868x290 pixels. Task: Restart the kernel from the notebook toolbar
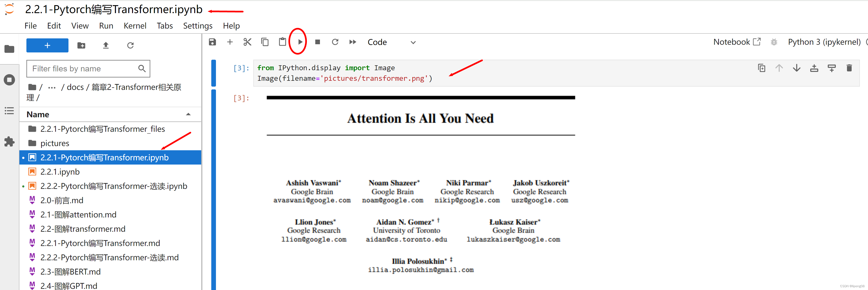coord(335,42)
